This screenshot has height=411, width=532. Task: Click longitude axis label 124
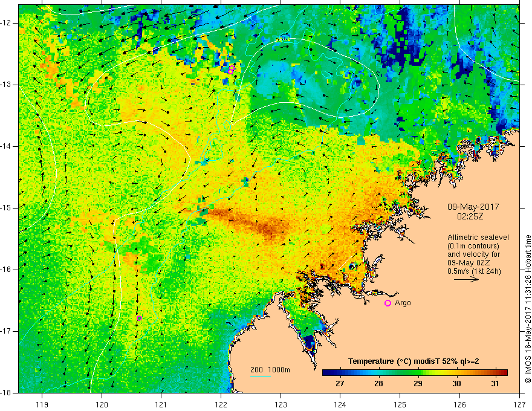coord(340,404)
